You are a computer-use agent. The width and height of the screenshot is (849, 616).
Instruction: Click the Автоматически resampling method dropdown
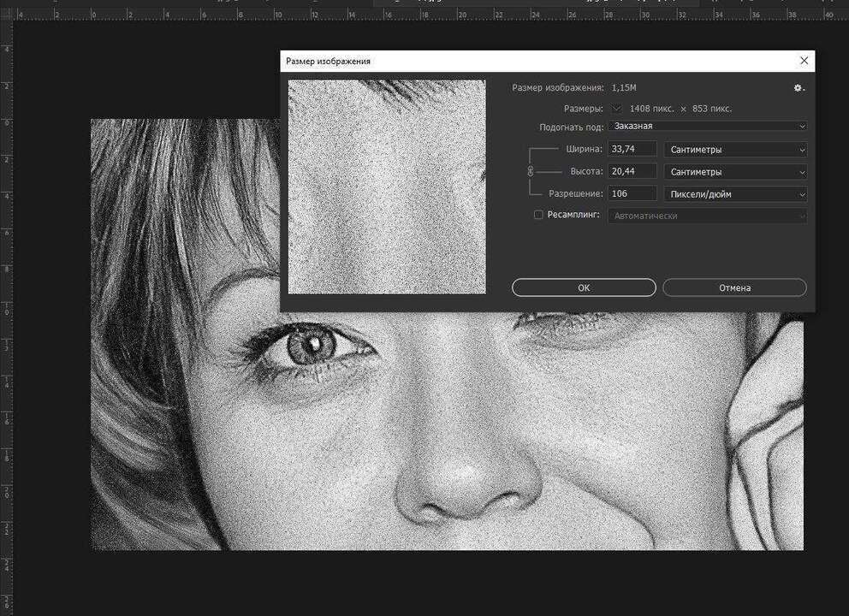[x=708, y=216]
